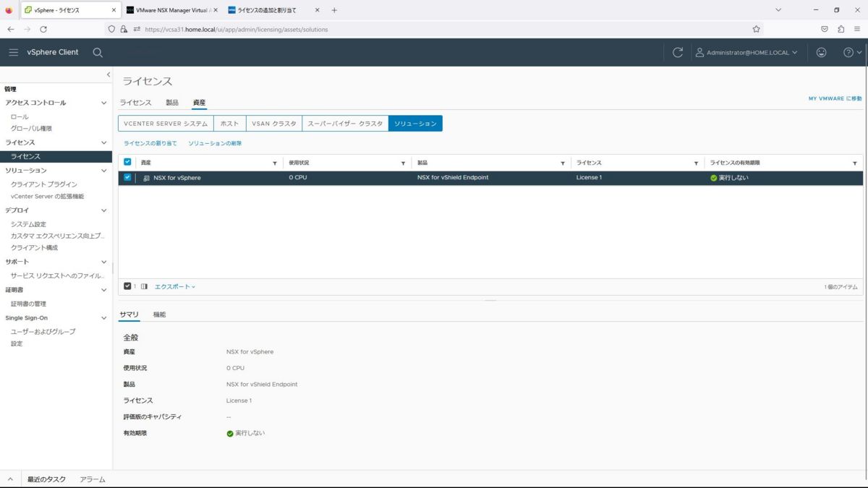The width and height of the screenshot is (868, 488).
Task: Click the shield tracking protection icon
Action: click(x=111, y=29)
